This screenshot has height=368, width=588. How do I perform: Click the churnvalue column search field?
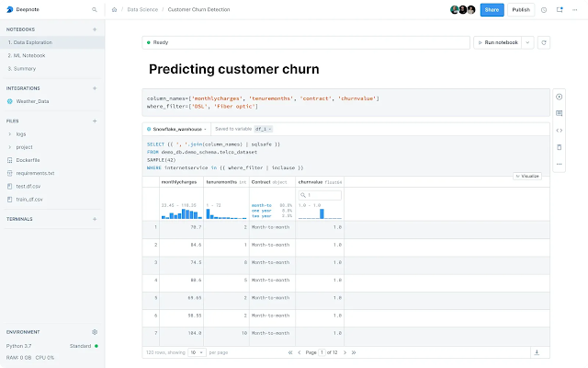tap(321, 195)
